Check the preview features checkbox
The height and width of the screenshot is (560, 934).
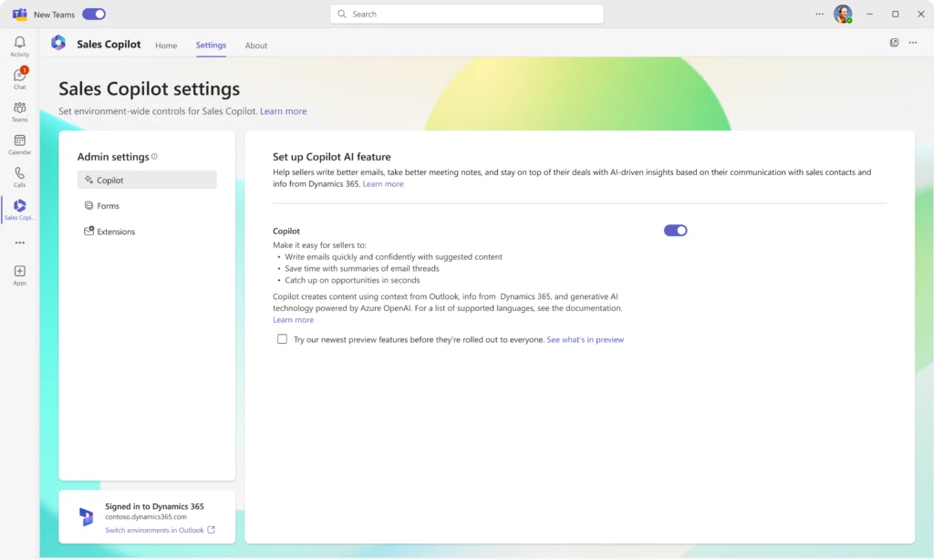coord(282,339)
